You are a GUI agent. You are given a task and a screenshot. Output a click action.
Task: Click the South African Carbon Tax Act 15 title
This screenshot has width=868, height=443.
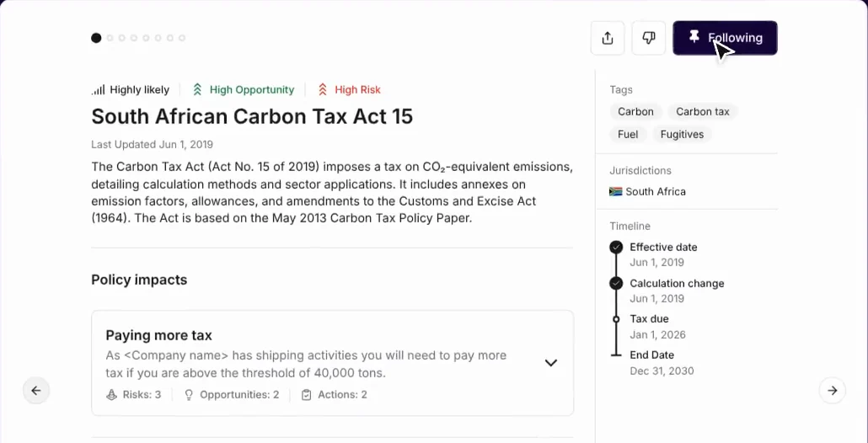click(x=252, y=117)
